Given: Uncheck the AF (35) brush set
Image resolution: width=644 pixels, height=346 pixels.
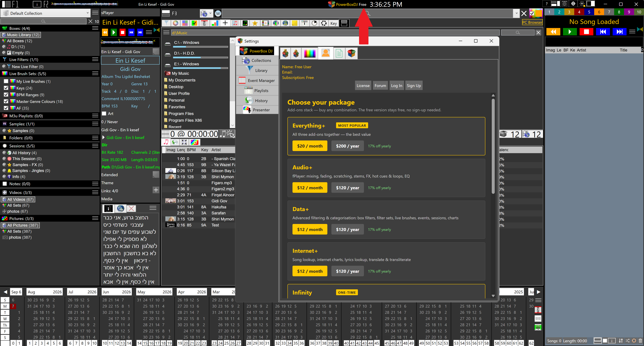Looking at the screenshot, I should coord(6,108).
